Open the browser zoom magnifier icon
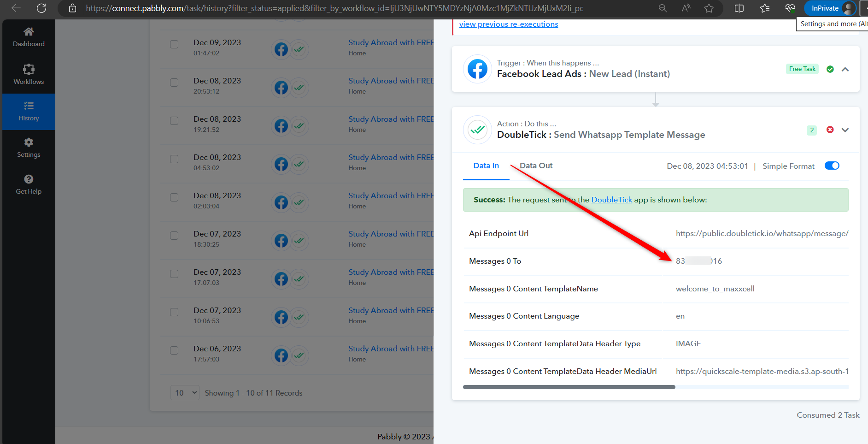Viewport: 868px width, 444px height. point(663,8)
